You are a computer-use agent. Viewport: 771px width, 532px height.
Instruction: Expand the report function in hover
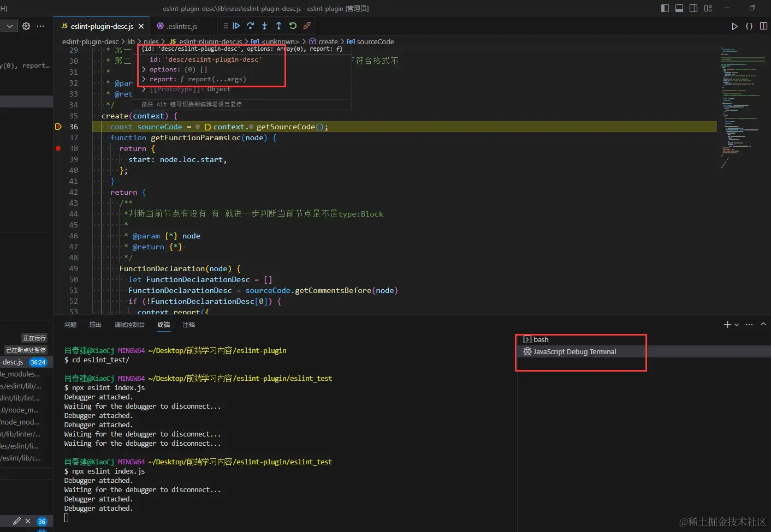(144, 79)
